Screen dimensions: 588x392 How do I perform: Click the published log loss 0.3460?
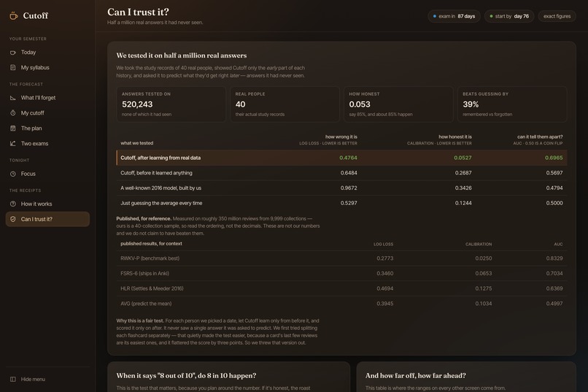[384, 274]
